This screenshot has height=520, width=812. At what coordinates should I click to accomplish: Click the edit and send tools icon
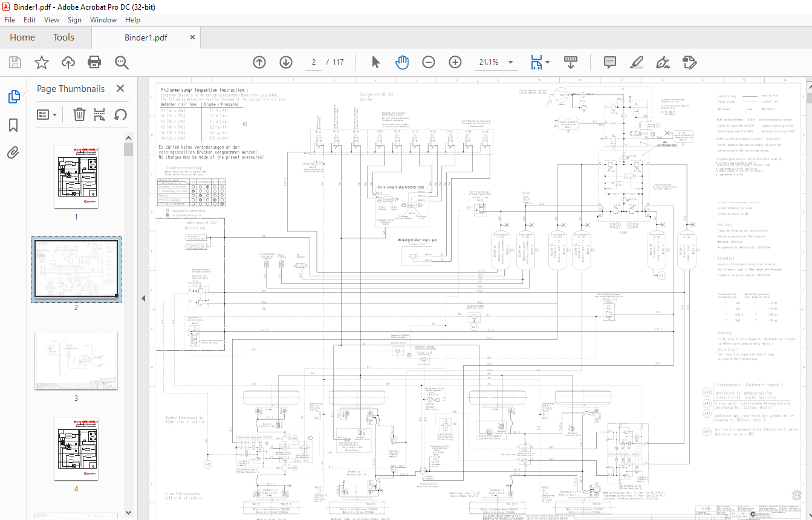[x=689, y=62]
